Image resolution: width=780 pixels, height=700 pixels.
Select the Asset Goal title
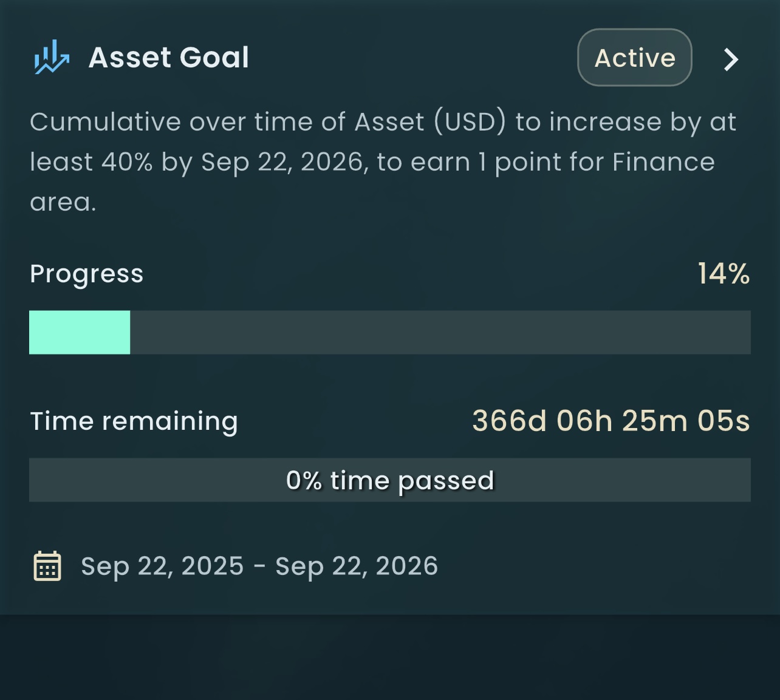click(x=169, y=58)
